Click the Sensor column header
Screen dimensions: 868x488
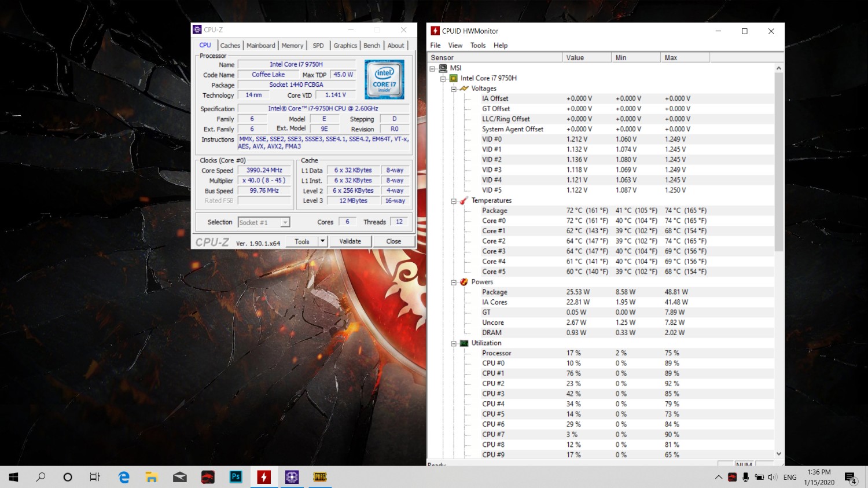click(x=495, y=57)
